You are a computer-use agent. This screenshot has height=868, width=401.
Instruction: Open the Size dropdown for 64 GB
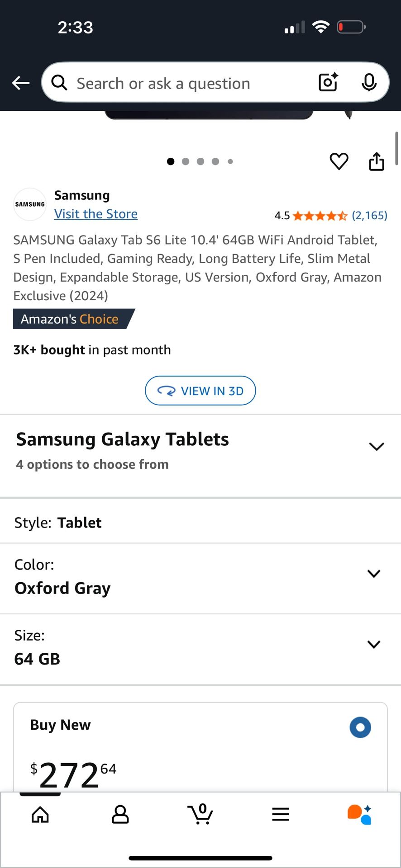[x=374, y=644]
